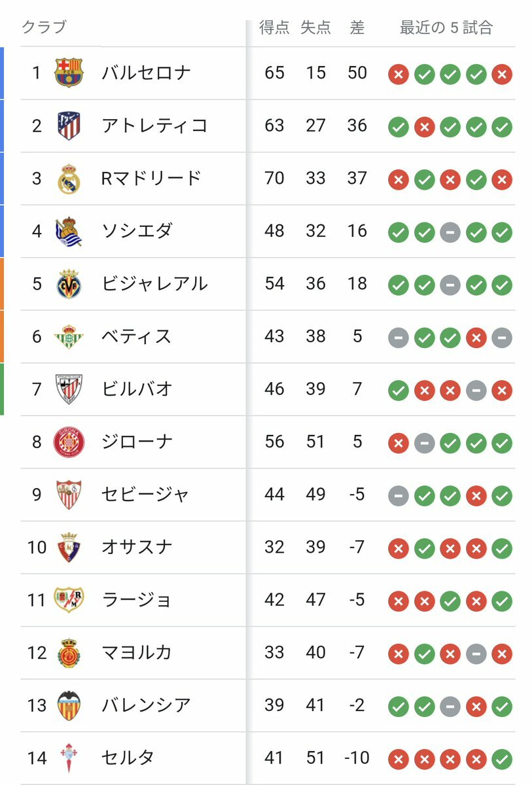Select the バレンシア team name
Image resolution: width=532 pixels, height=785 pixels.
click(146, 705)
